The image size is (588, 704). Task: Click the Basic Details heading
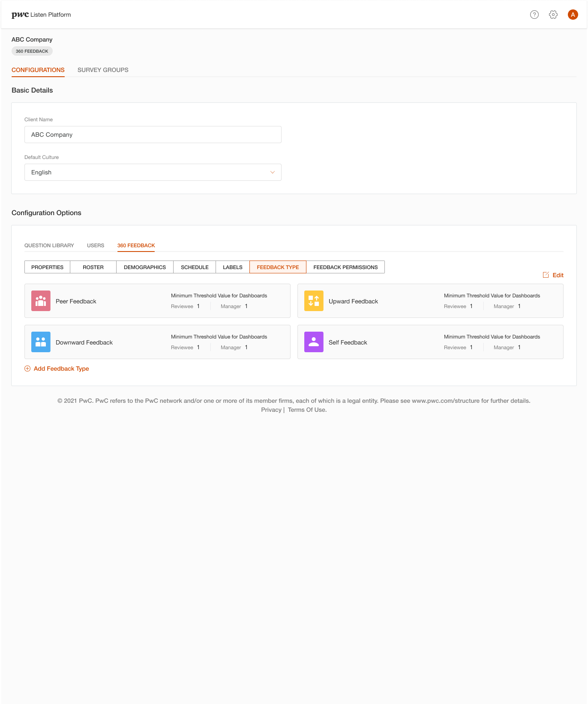click(x=32, y=90)
